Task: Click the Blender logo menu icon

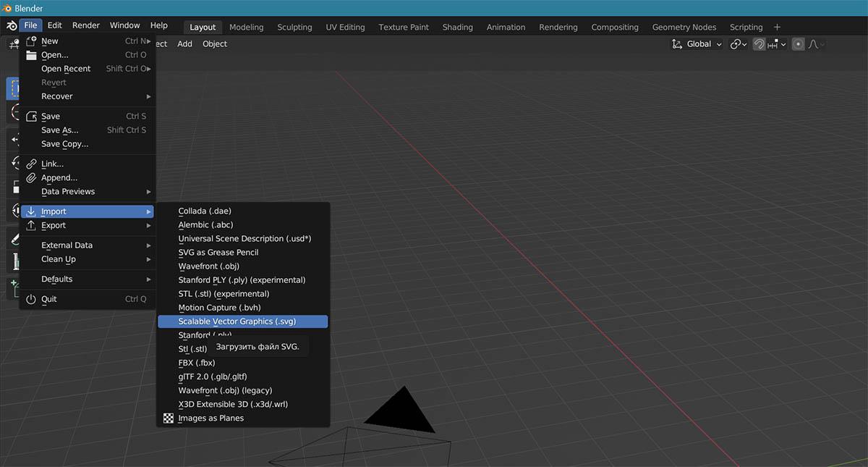Action: coord(10,26)
